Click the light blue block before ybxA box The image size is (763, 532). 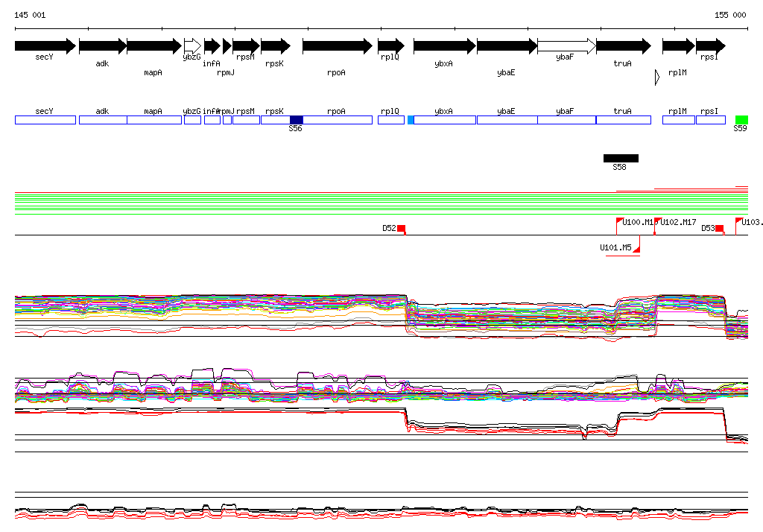(x=411, y=120)
